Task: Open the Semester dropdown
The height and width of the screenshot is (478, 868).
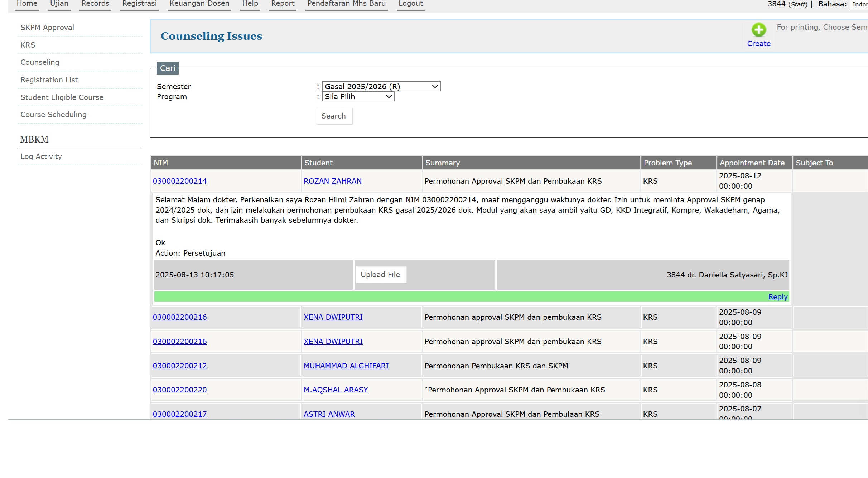Action: point(381,87)
